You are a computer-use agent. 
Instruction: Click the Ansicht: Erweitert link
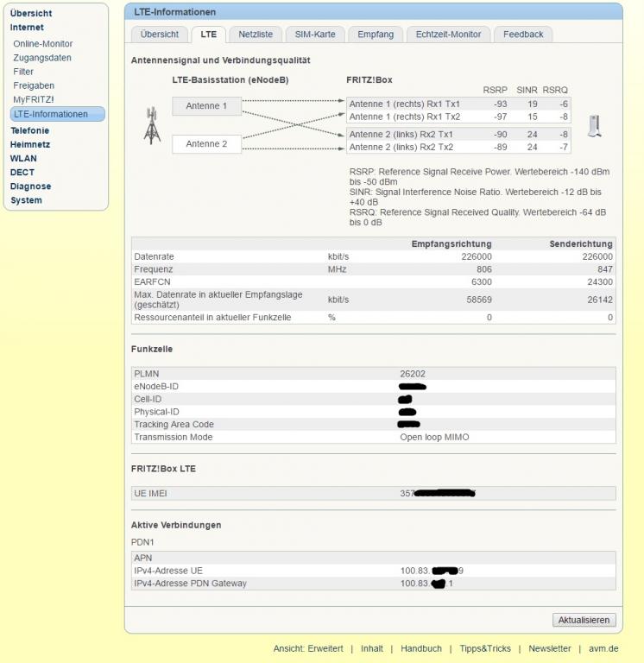(308, 648)
